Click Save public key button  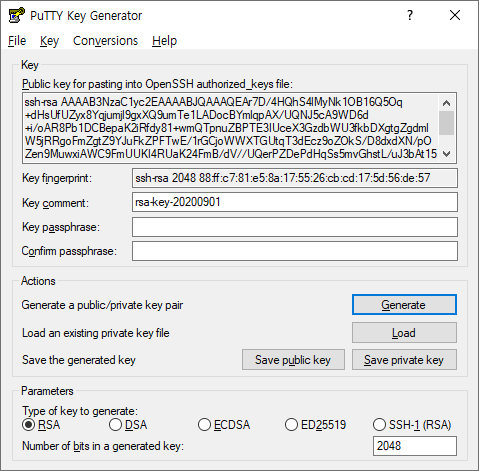click(x=293, y=360)
